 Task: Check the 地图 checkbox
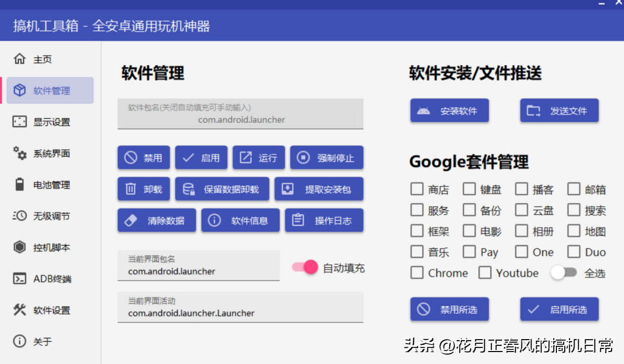point(574,230)
